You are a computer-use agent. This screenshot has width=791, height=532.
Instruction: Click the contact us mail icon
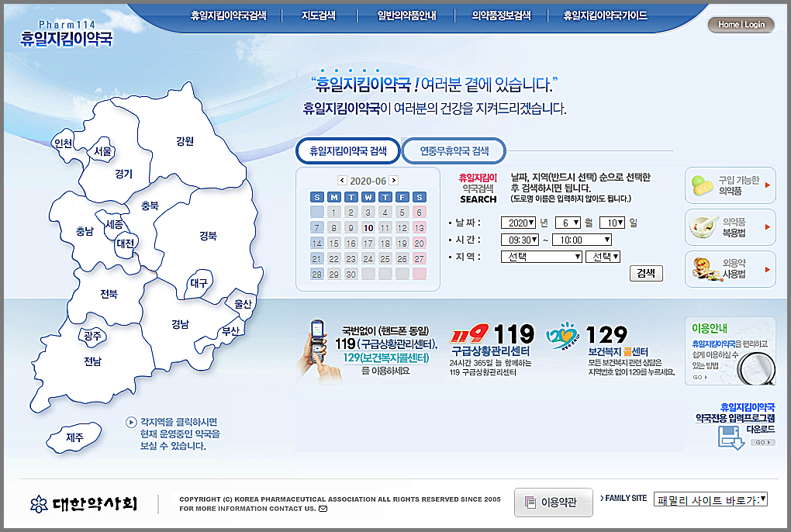tap(323, 508)
